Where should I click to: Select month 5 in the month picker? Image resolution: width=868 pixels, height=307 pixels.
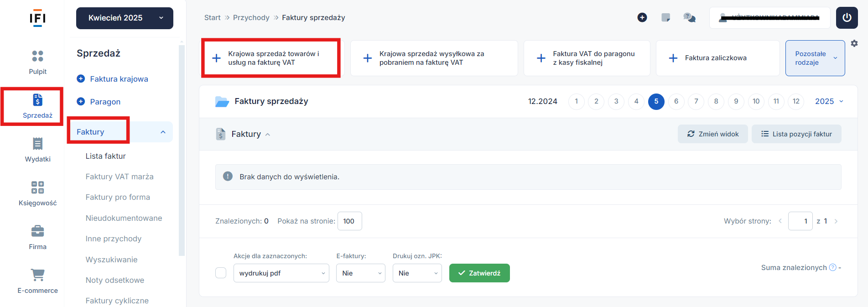pos(656,101)
